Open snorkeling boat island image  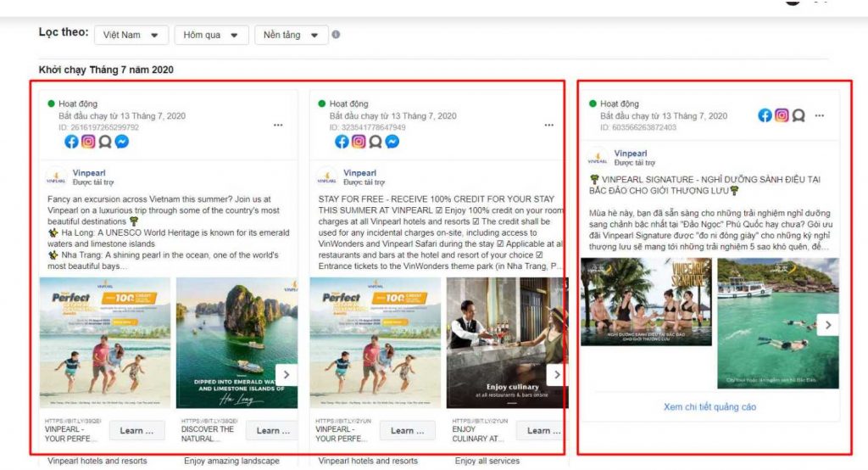pyautogui.click(x=778, y=323)
